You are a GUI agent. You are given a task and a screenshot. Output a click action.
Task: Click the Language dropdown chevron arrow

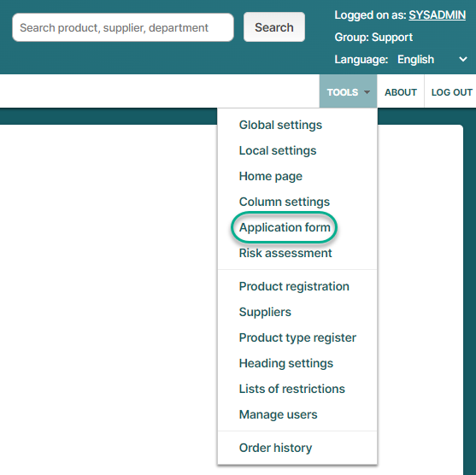(463, 59)
